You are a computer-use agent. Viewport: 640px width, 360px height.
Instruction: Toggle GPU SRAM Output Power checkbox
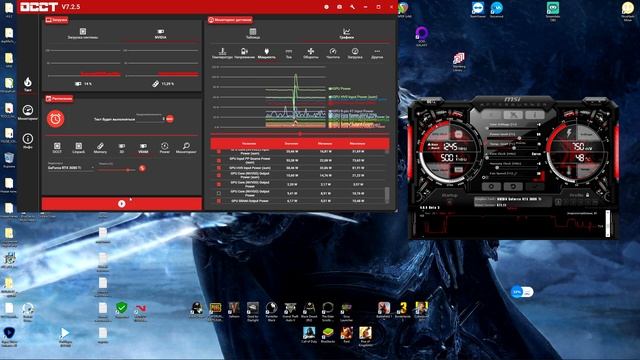pyautogui.click(x=219, y=201)
